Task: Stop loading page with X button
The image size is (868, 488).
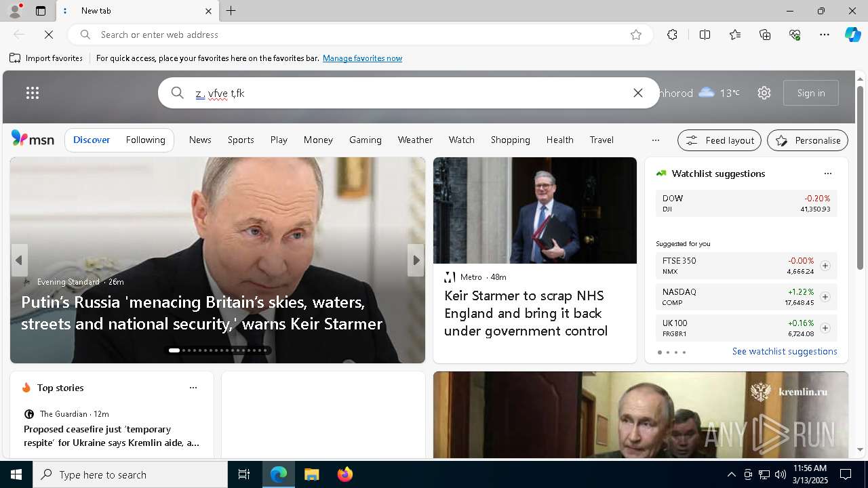Action: [x=49, y=35]
